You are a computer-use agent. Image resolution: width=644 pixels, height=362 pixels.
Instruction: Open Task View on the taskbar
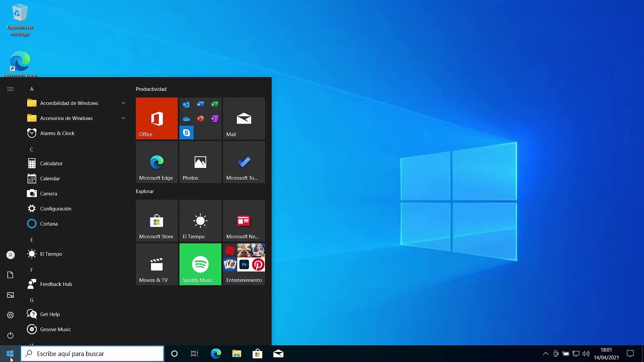click(195, 354)
